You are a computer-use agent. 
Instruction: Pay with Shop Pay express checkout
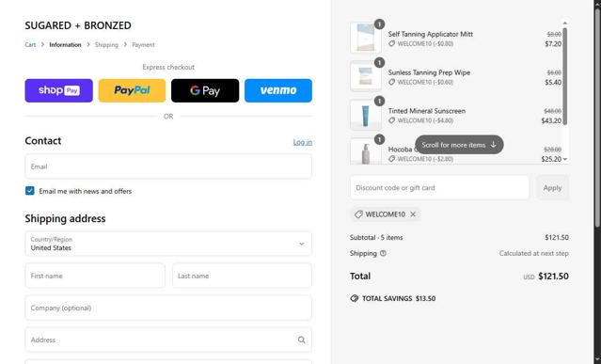tap(58, 90)
